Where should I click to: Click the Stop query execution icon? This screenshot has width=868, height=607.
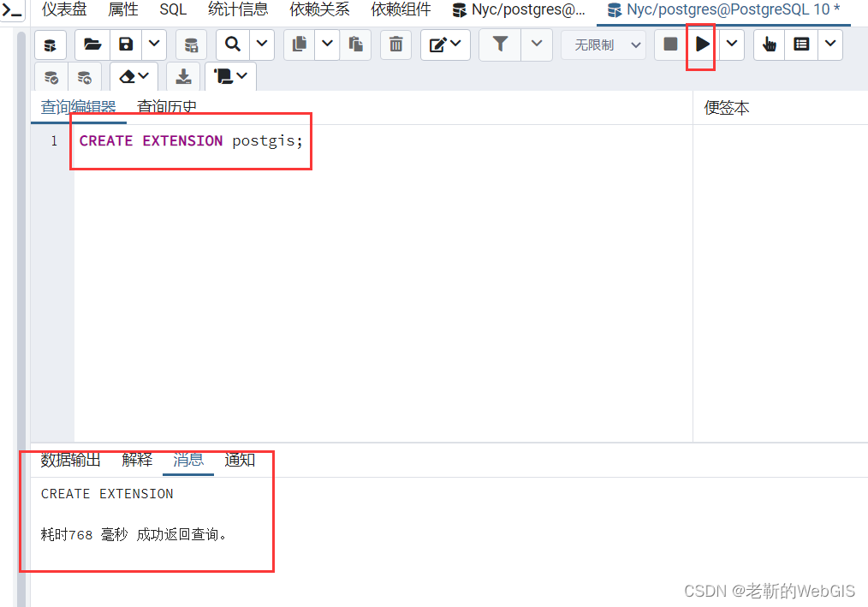(x=670, y=45)
